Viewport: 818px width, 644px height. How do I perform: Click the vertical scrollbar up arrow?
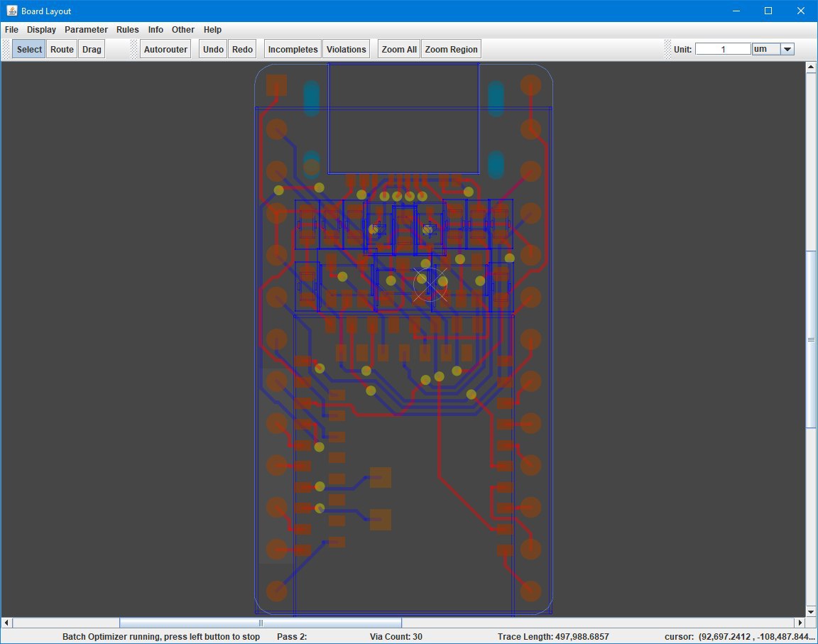811,67
